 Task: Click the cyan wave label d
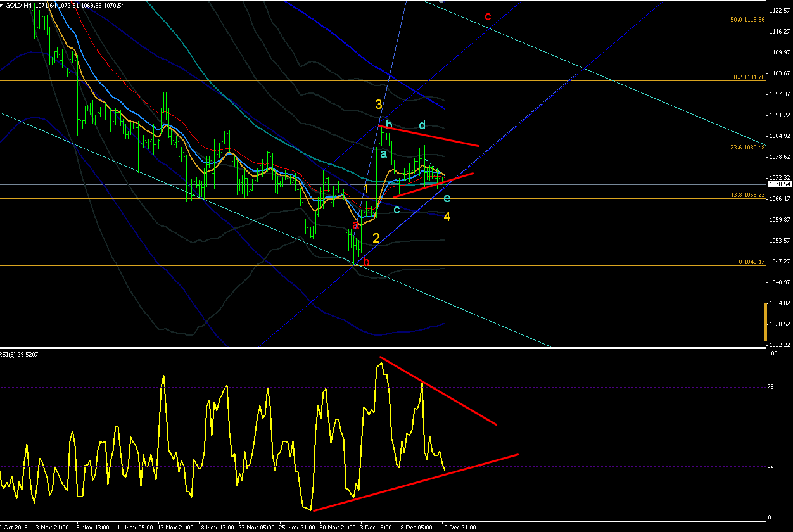pos(422,125)
